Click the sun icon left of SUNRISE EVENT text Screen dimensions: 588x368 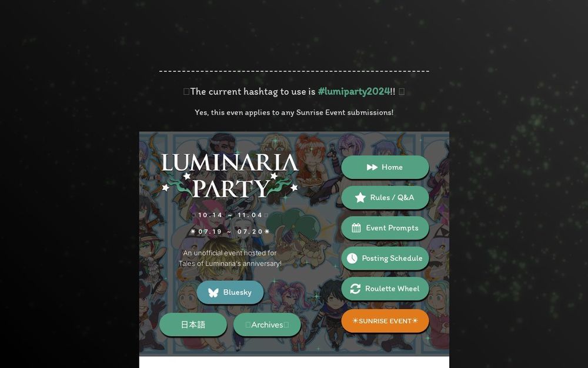356,321
